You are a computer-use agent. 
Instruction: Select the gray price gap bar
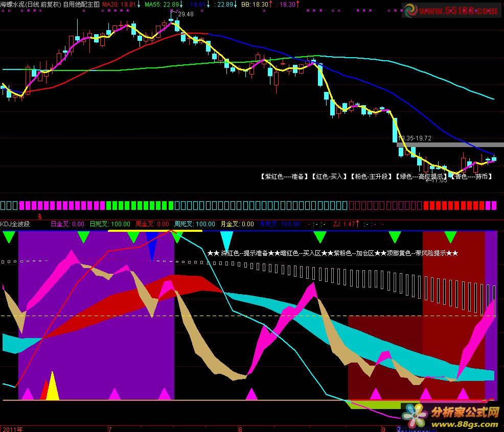click(450, 145)
